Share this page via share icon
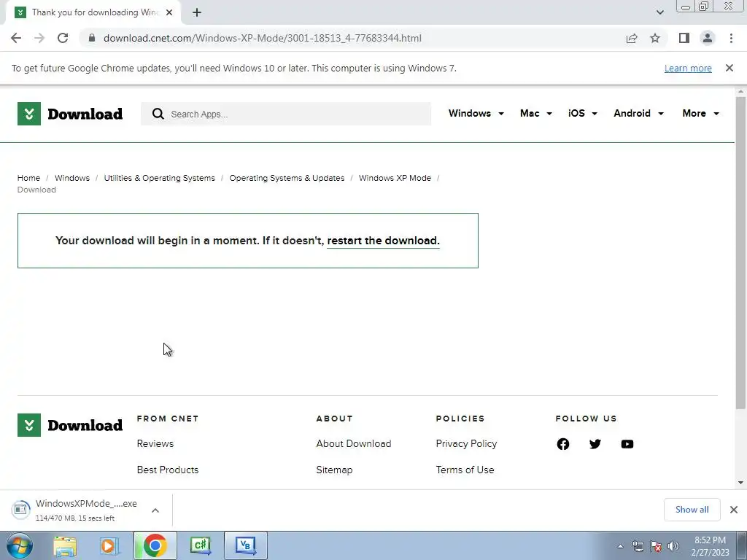Viewport: 747px width, 560px height. tap(632, 38)
